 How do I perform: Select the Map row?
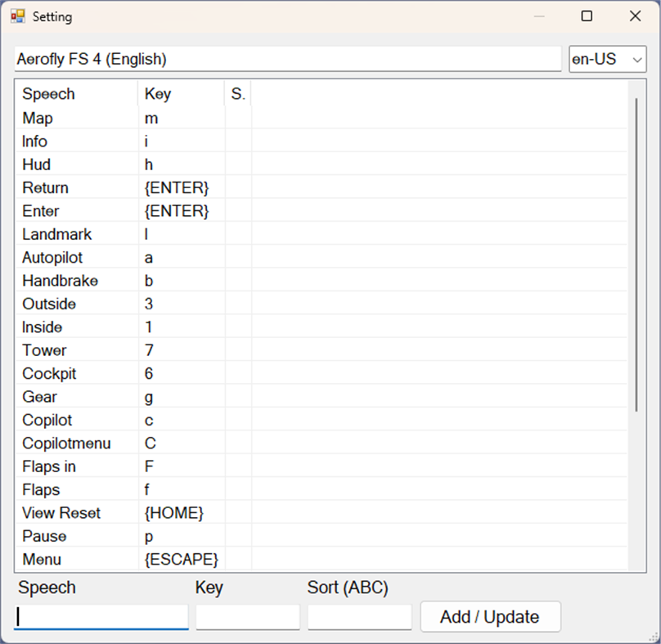pyautogui.click(x=322, y=118)
